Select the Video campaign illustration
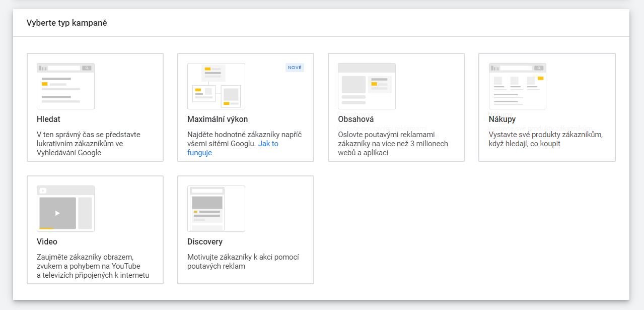This screenshot has width=644, height=310. [x=65, y=209]
